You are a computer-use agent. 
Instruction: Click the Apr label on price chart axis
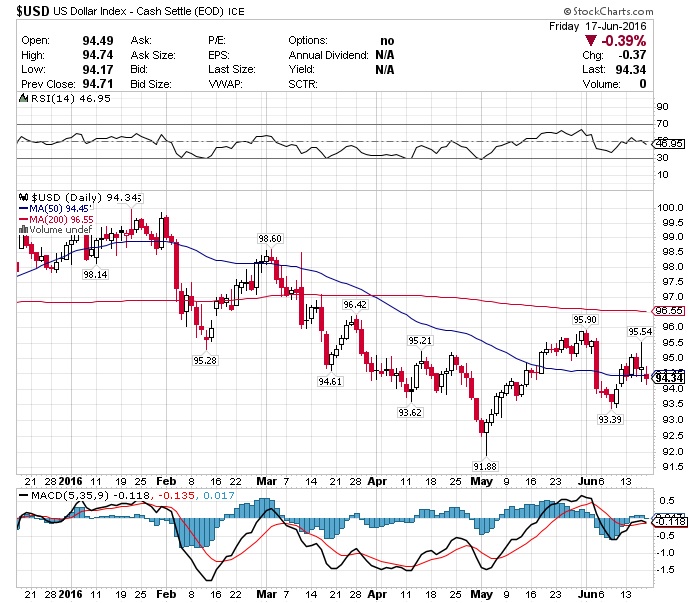377,481
